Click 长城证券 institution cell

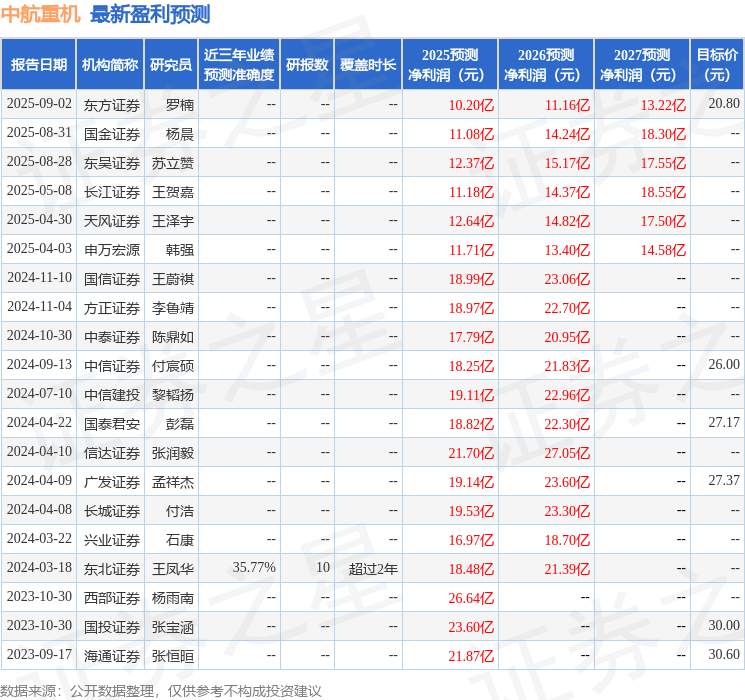(x=112, y=511)
